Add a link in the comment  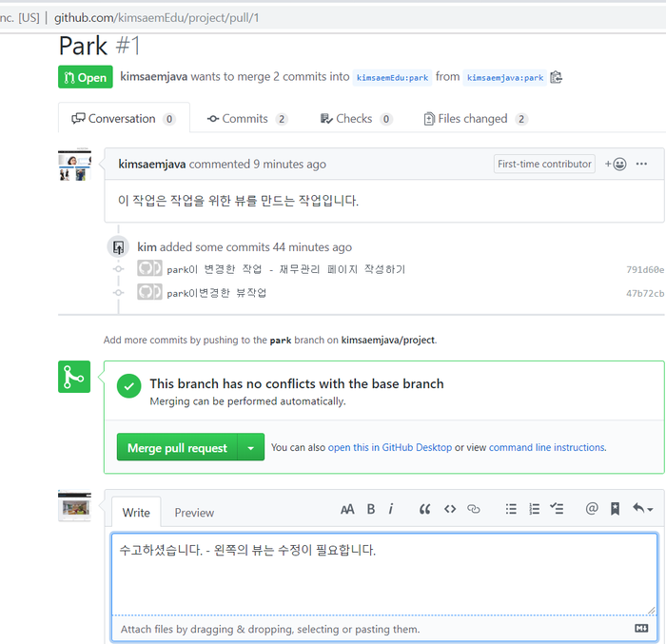pyautogui.click(x=474, y=509)
